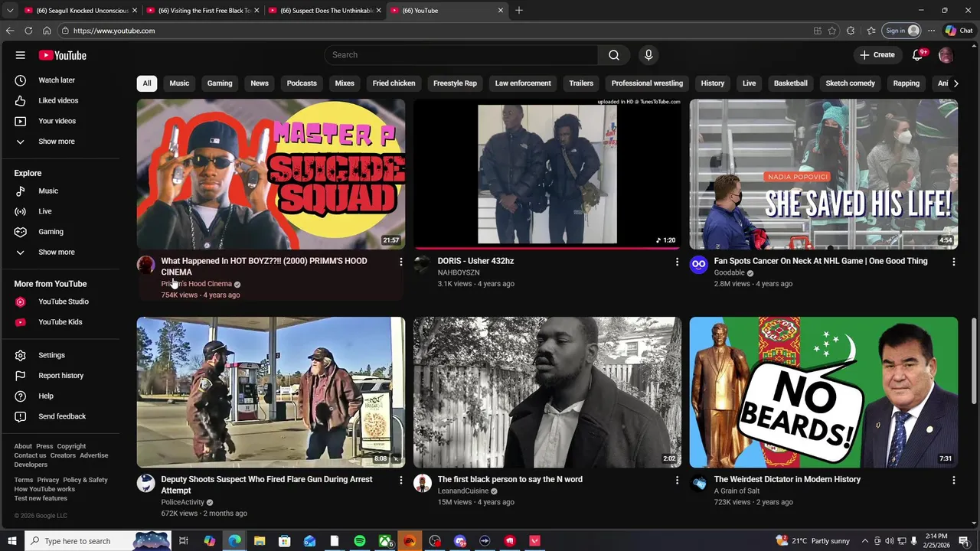The height and width of the screenshot is (551, 980).
Task: Select the Music filter chip
Action: pos(179,83)
